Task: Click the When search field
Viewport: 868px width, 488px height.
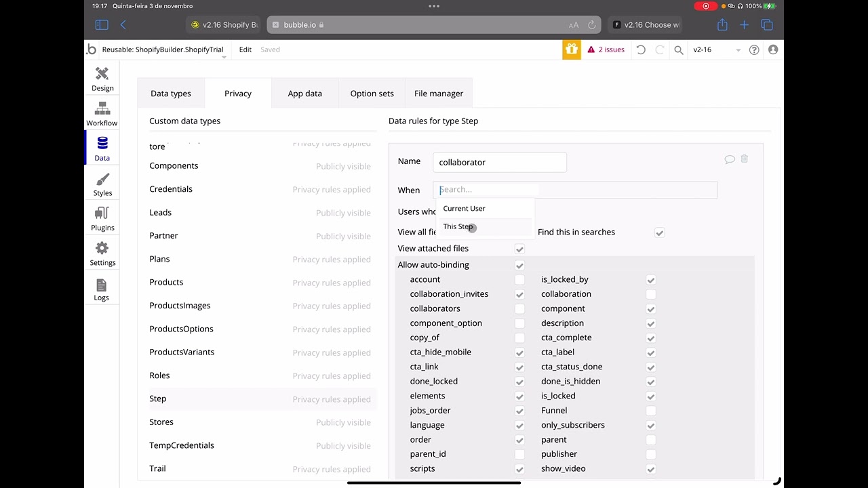Action: pos(575,190)
